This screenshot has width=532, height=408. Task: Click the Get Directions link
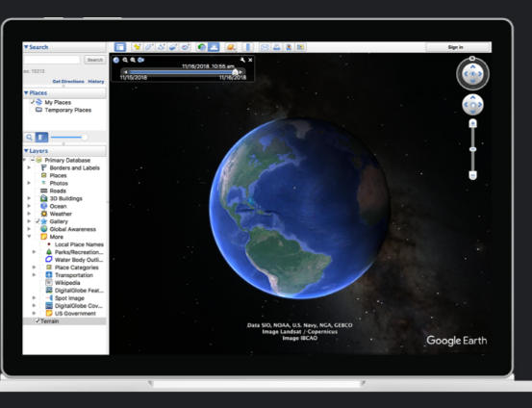click(68, 82)
